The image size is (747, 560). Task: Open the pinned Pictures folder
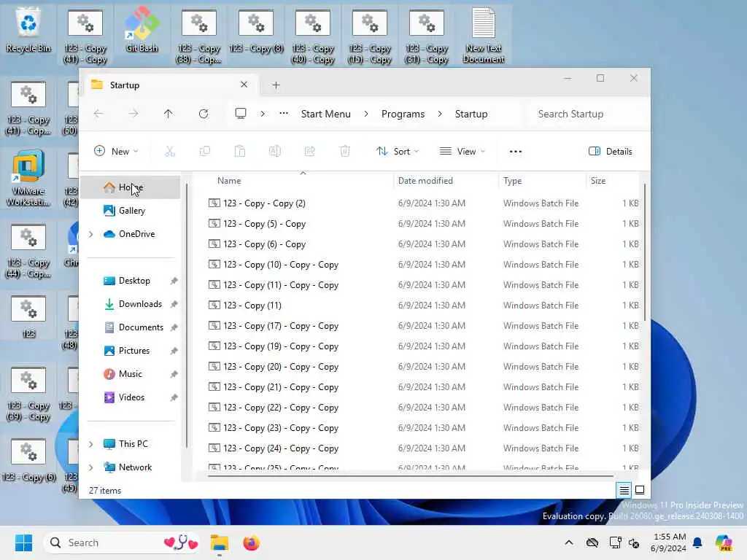(x=131, y=351)
